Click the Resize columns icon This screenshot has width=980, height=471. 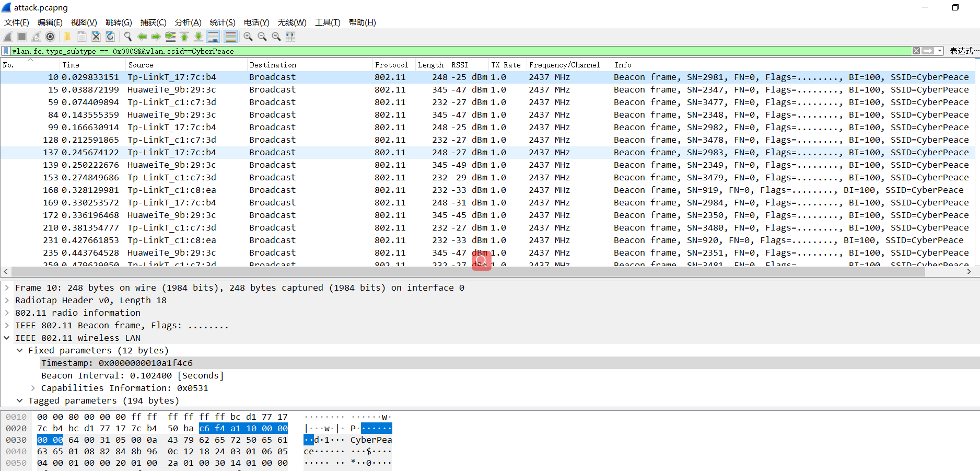290,37
